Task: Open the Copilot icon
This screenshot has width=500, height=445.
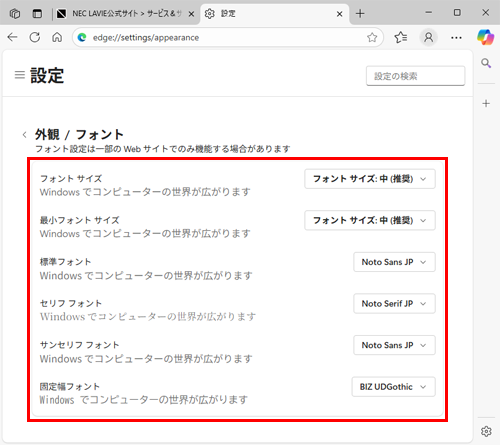Action: click(x=485, y=37)
